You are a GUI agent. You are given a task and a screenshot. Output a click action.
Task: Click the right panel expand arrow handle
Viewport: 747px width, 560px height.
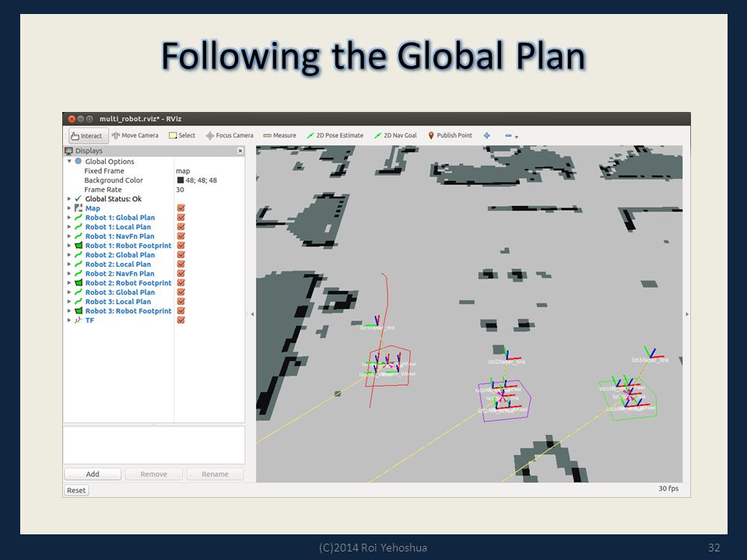(x=686, y=314)
